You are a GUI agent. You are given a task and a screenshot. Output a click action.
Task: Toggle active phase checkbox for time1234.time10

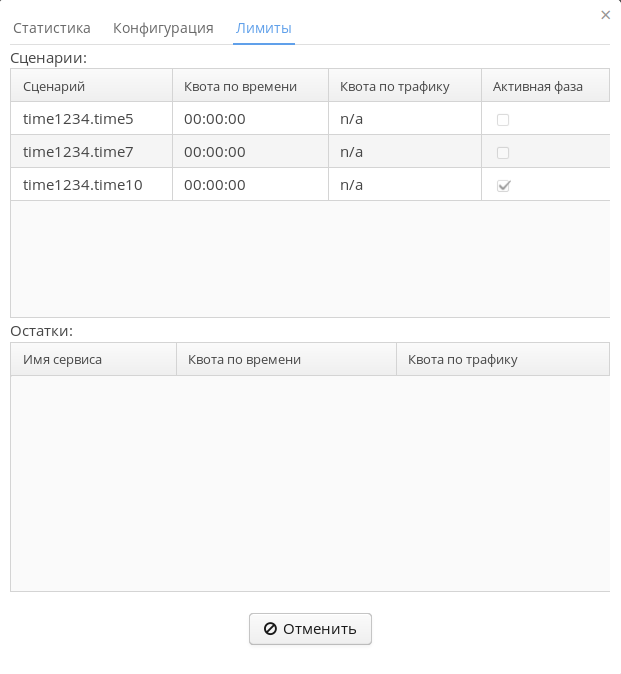pyautogui.click(x=503, y=185)
